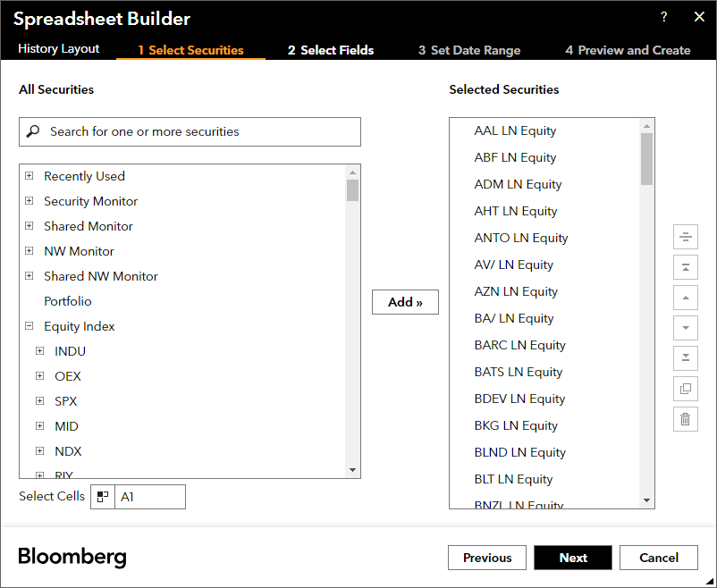Expand the Shared Monitor node
The width and height of the screenshot is (717, 588).
(30, 225)
